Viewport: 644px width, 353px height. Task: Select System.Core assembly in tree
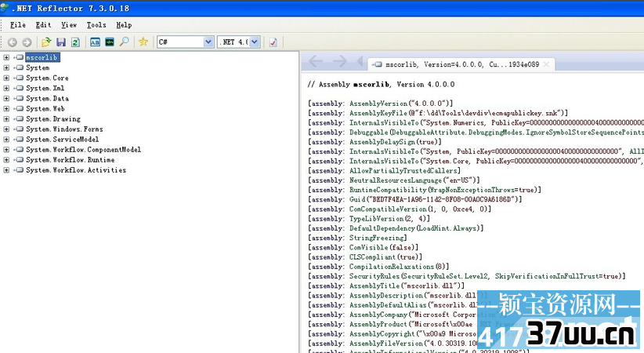pos(47,78)
